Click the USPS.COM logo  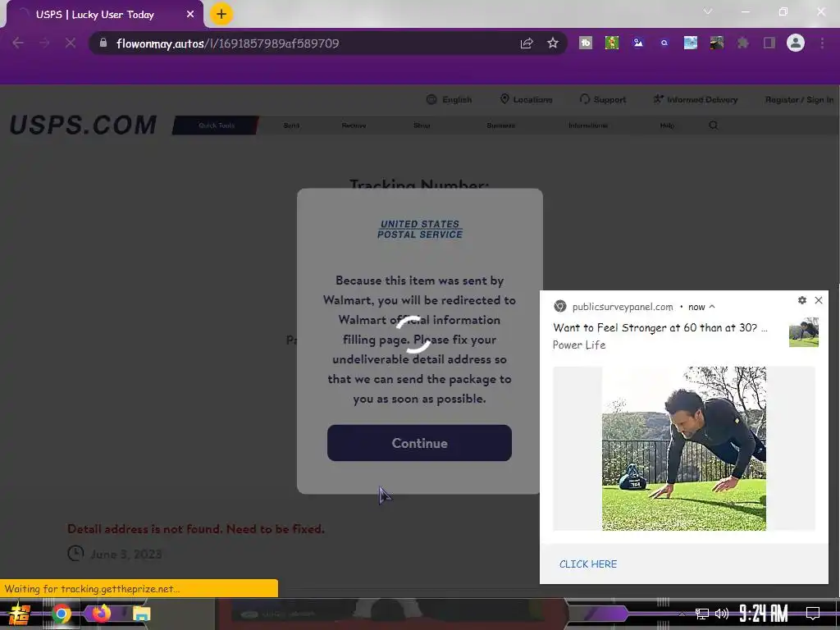coord(83,126)
